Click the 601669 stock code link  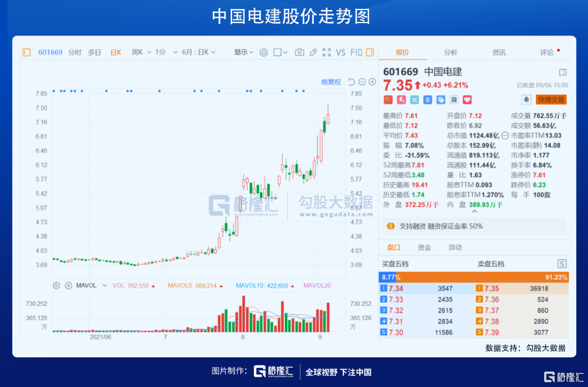(50, 52)
